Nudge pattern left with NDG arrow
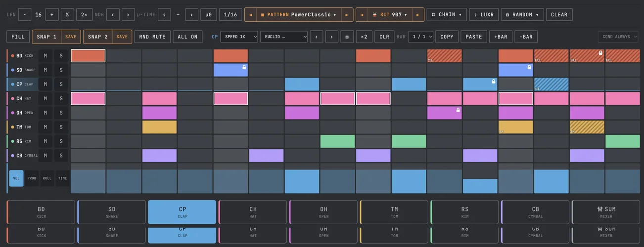 tap(113, 14)
